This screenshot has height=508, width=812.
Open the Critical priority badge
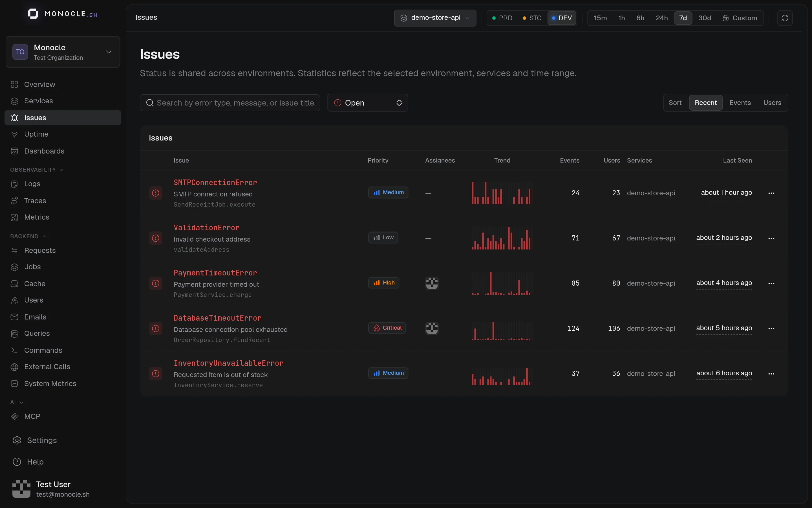click(387, 328)
